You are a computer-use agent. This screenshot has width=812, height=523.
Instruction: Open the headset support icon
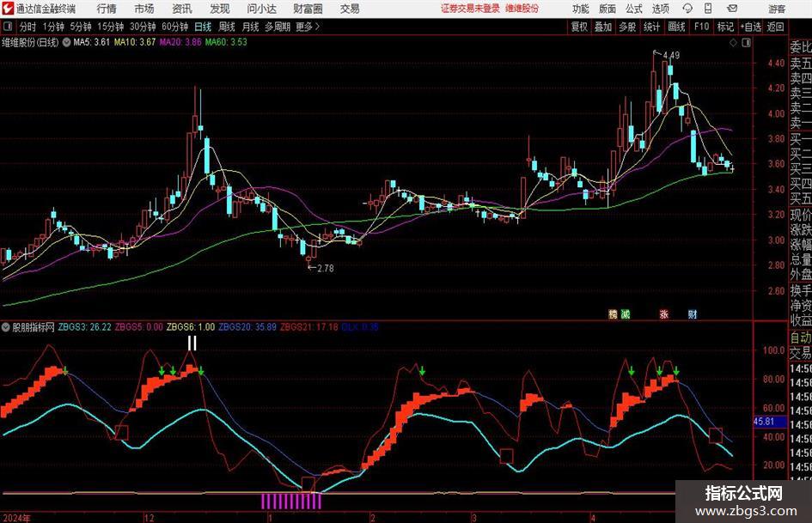click(x=687, y=9)
